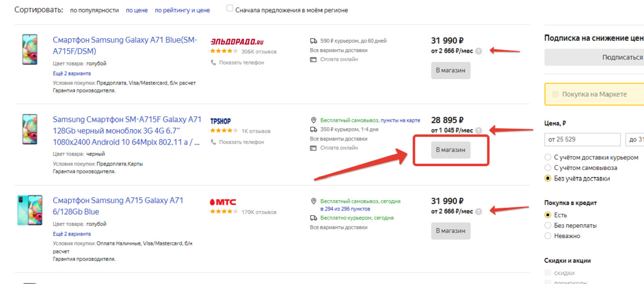Click online payment card icon for TPSHOP
This screenshot has height=284, width=644.
click(x=313, y=148)
